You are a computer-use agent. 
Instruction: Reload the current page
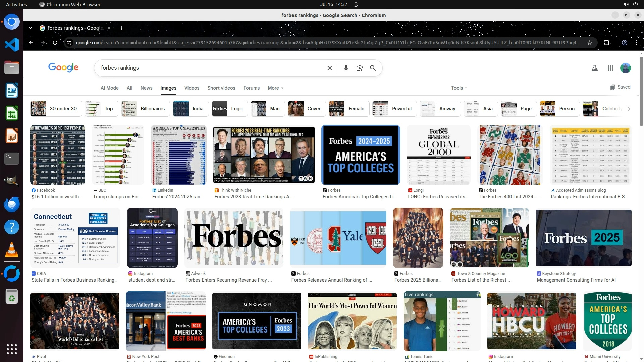[x=55, y=43]
